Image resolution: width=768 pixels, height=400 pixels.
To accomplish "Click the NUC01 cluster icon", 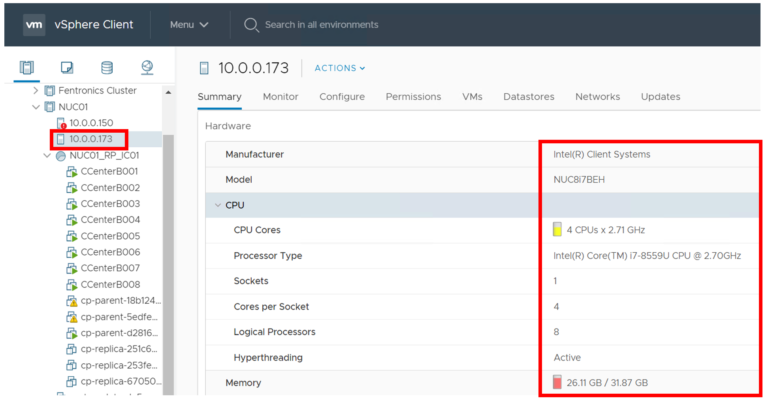I will point(49,107).
